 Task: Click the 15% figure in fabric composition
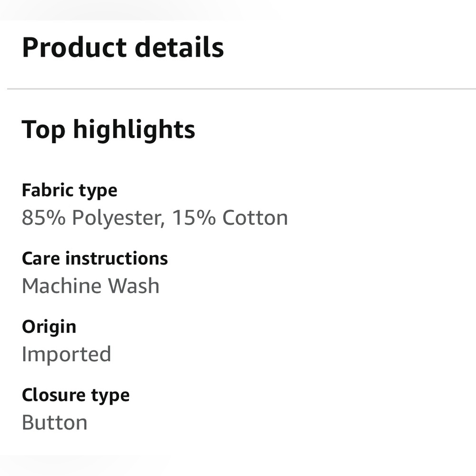(194, 218)
